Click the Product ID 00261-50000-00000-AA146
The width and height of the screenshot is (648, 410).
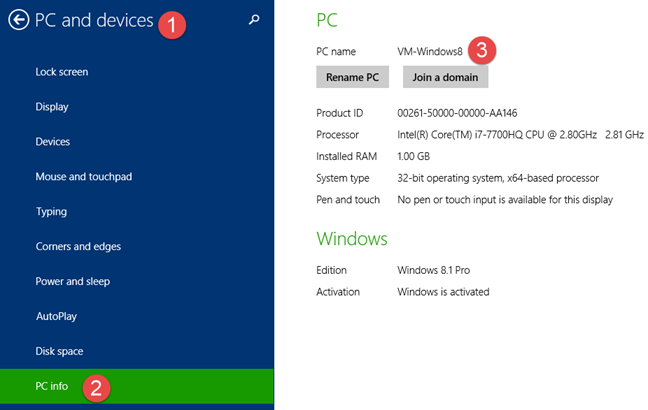click(457, 113)
